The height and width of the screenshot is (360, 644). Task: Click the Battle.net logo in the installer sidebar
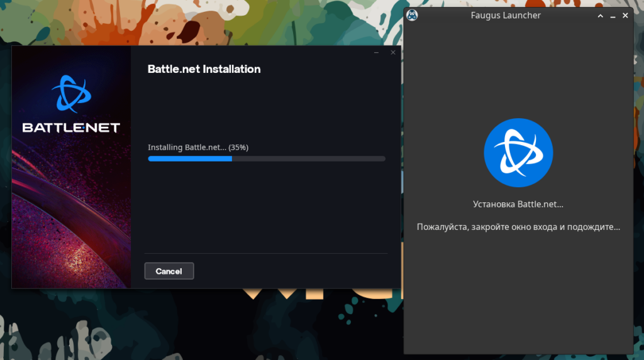click(71, 94)
